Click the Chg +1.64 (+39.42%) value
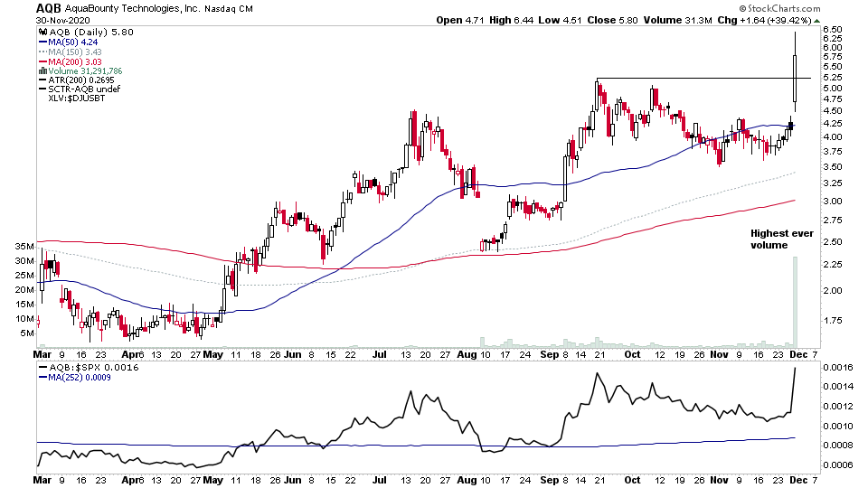 click(765, 21)
